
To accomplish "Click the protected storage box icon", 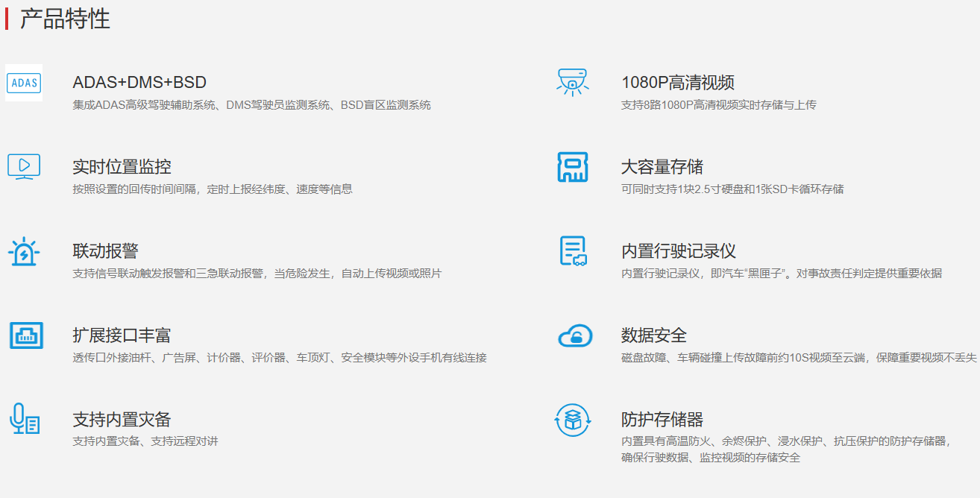I will point(573,420).
